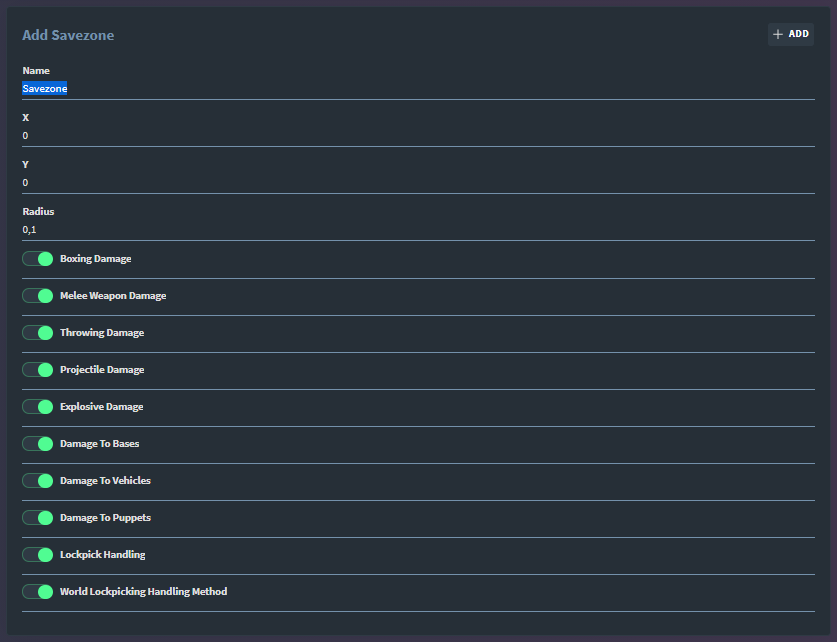This screenshot has height=642, width=837.
Task: Click the Y field label
Action: coord(26,165)
